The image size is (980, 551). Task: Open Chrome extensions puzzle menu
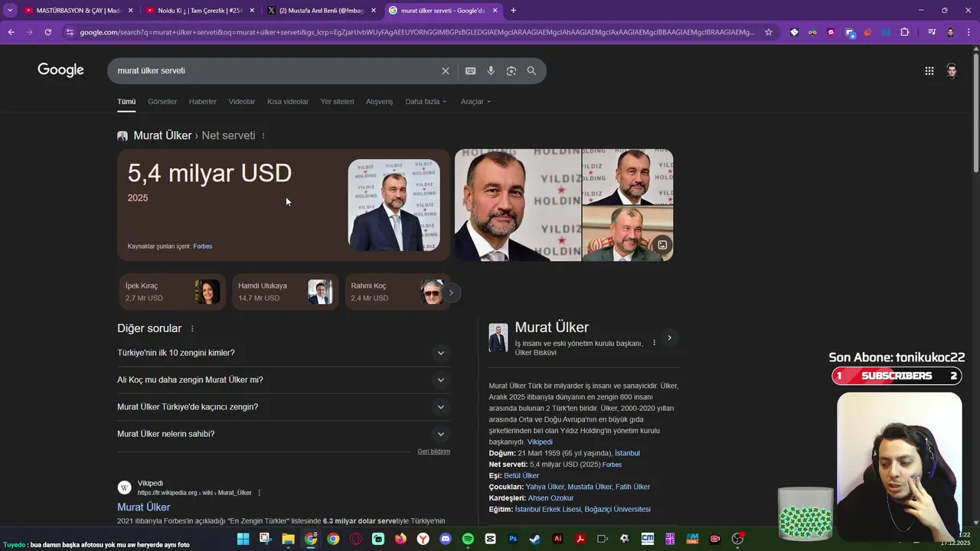(904, 32)
